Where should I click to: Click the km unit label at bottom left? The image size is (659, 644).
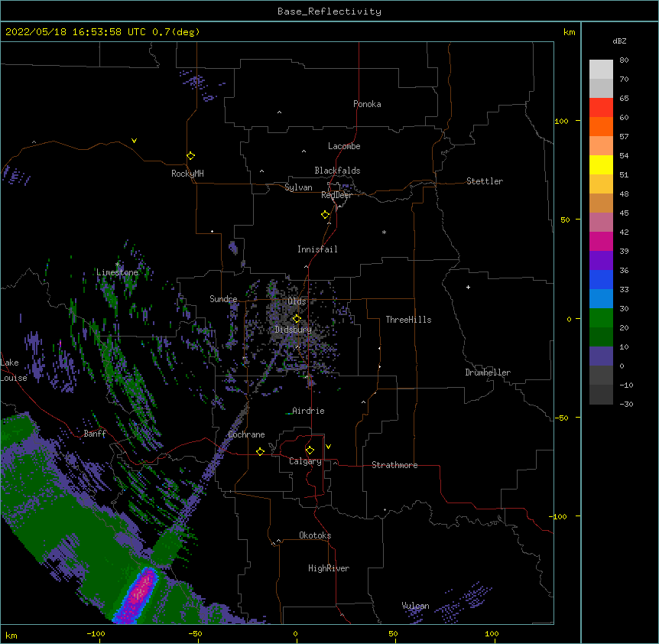click(x=11, y=635)
